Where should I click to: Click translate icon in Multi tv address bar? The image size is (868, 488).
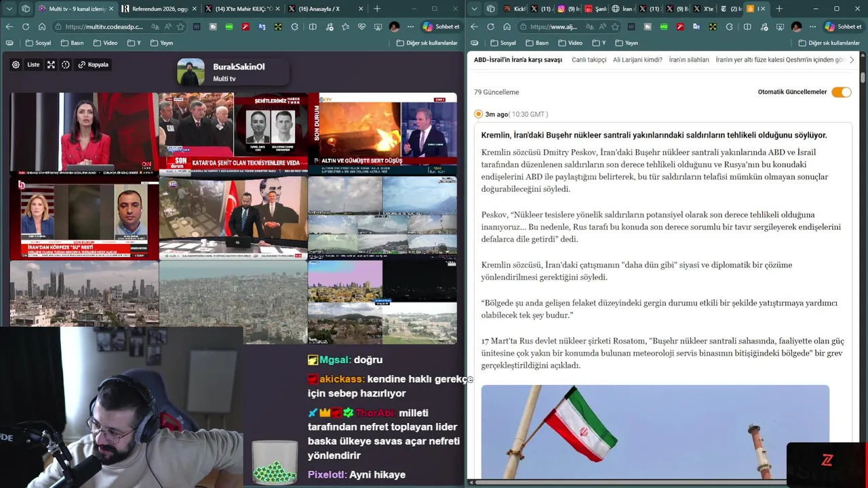[155, 26]
